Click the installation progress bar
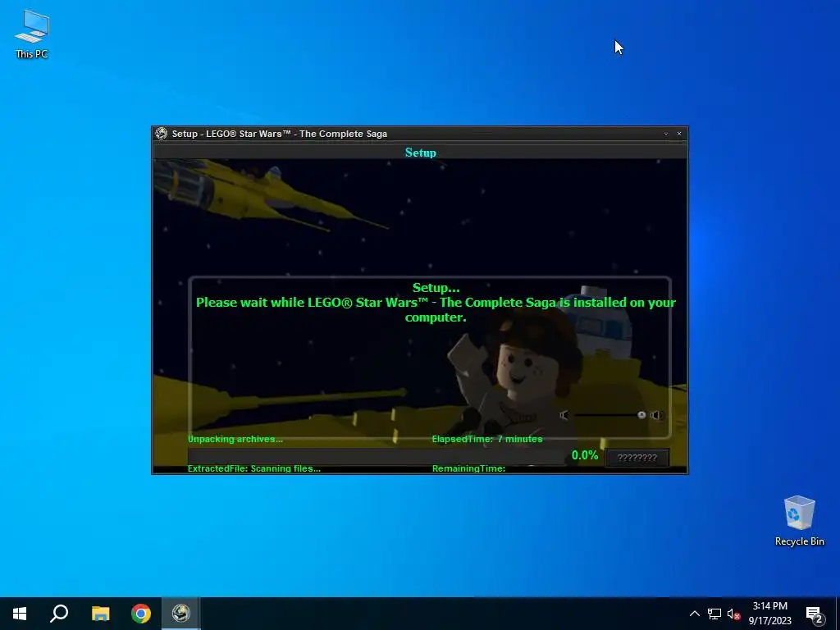This screenshot has height=630, width=840. click(x=377, y=455)
